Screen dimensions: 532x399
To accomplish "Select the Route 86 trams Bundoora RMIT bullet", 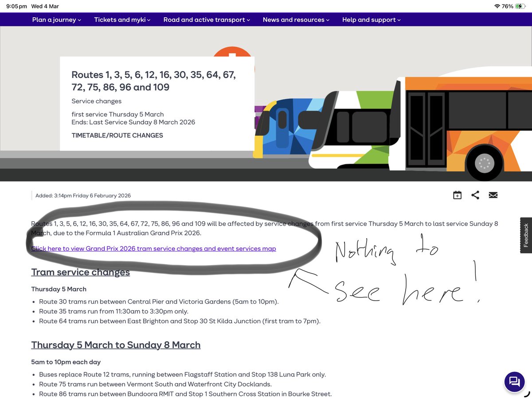I will tap(185, 394).
